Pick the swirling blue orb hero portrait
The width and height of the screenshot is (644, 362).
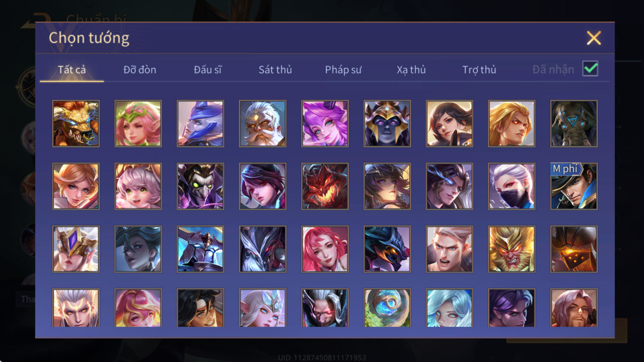pyautogui.click(x=387, y=308)
